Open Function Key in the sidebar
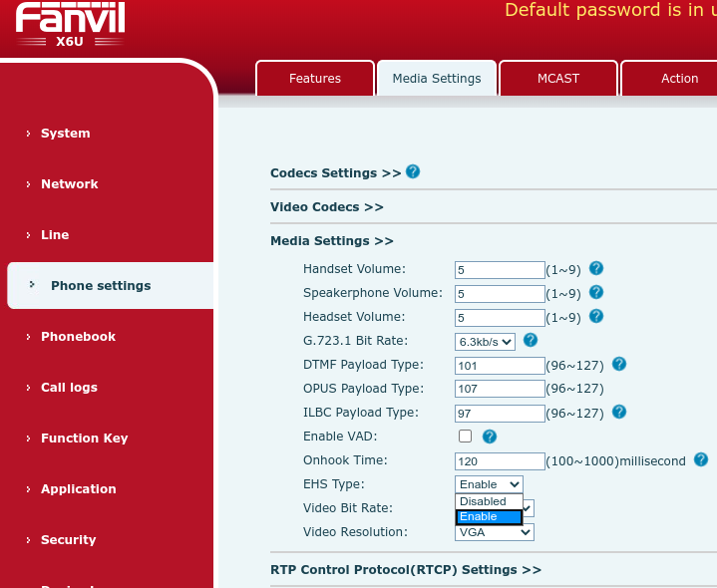The width and height of the screenshot is (717, 588). coord(84,439)
